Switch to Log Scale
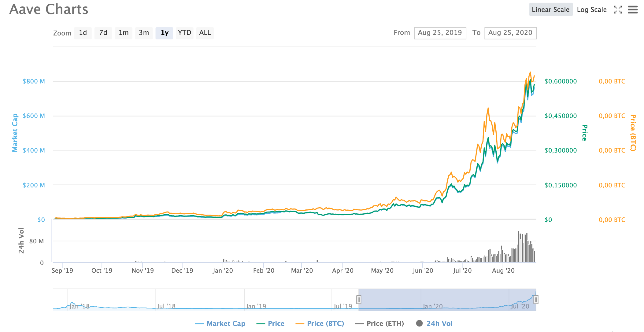This screenshot has height=332, width=644. tap(591, 10)
